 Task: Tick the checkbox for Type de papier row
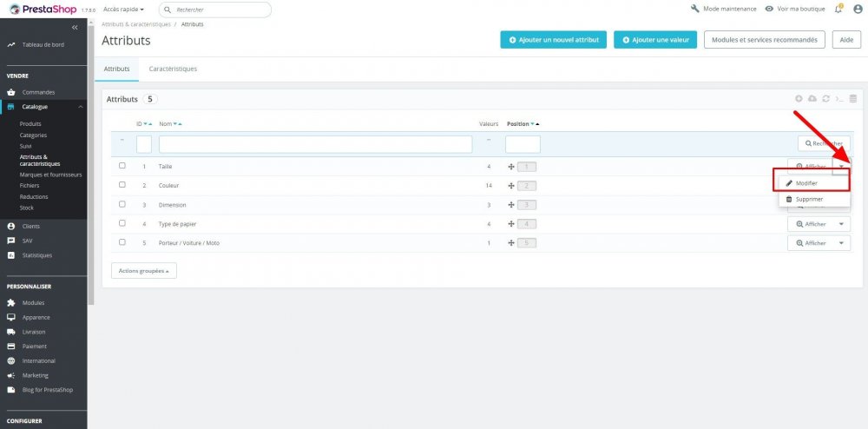(122, 224)
